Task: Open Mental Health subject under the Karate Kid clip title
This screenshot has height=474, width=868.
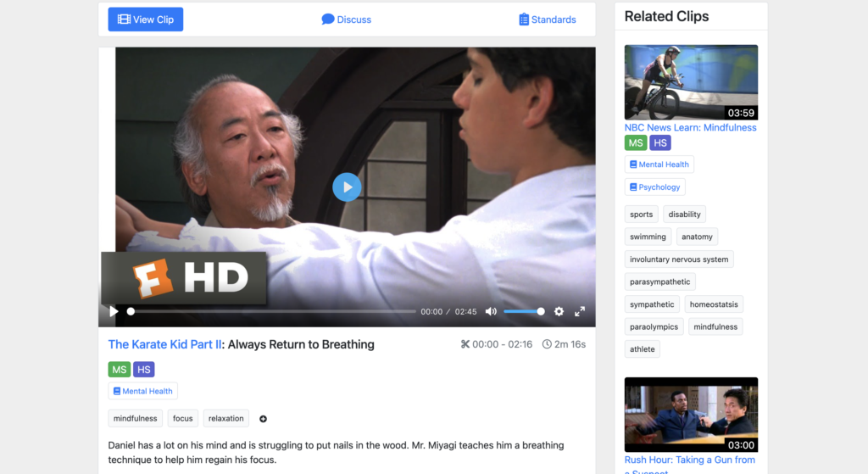Action: [142, 391]
